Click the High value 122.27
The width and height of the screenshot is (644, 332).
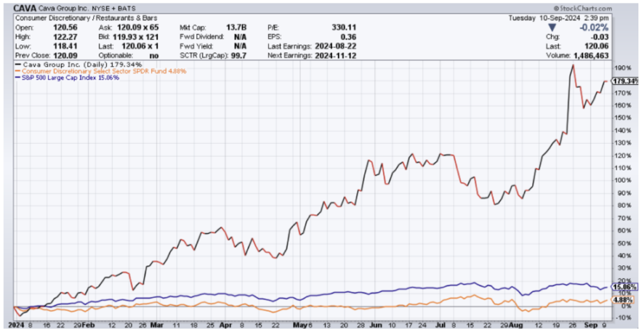[x=67, y=36]
